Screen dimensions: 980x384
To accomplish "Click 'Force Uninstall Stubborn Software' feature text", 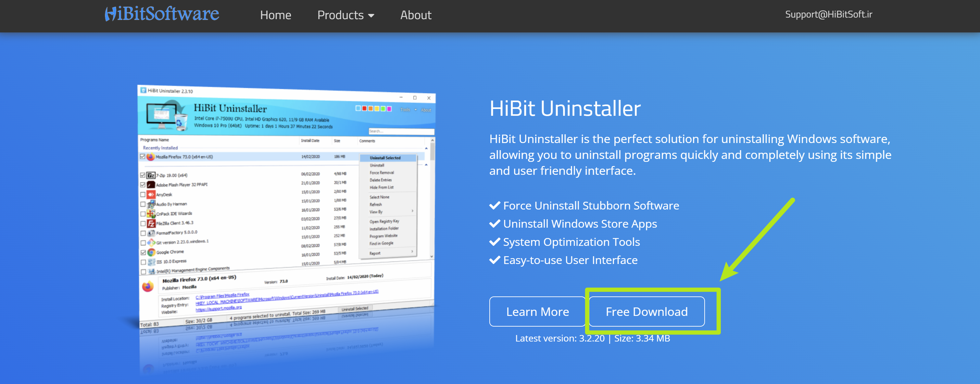I will [x=591, y=206].
